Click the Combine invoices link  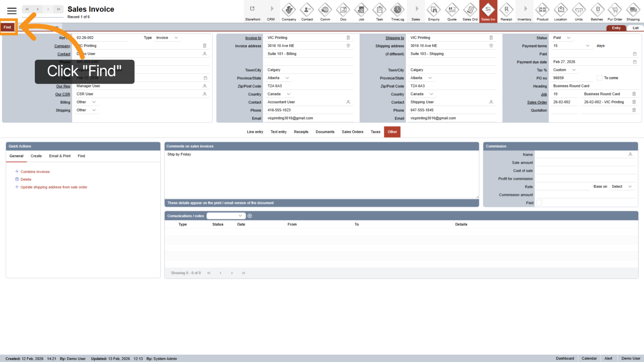[x=35, y=172]
